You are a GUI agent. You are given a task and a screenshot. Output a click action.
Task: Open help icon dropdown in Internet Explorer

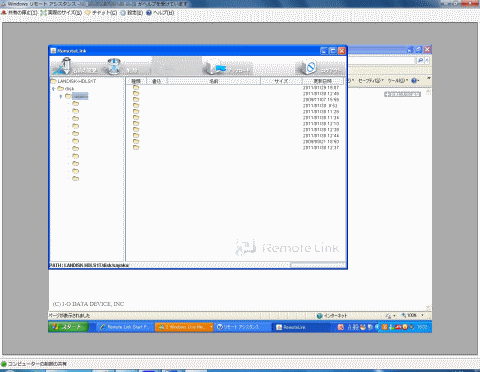pos(415,81)
